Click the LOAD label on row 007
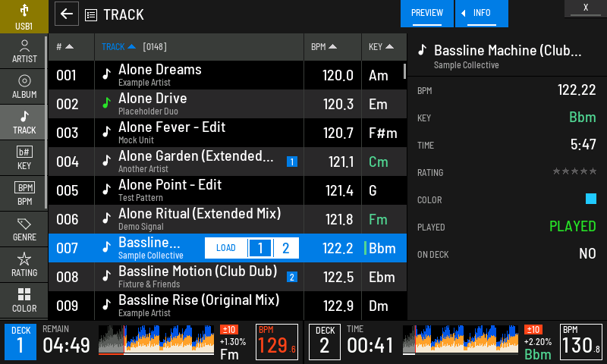The image size is (607, 364). pos(226,248)
